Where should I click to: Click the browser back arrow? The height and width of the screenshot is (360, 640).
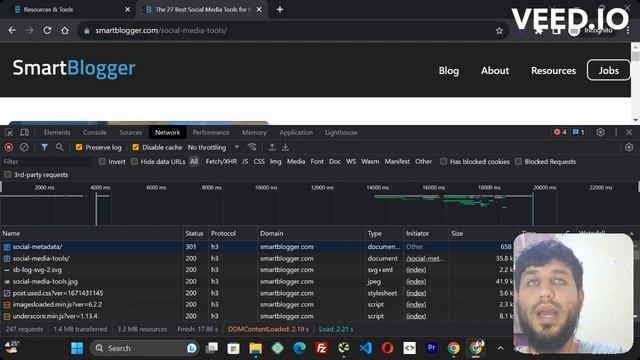click(x=12, y=30)
